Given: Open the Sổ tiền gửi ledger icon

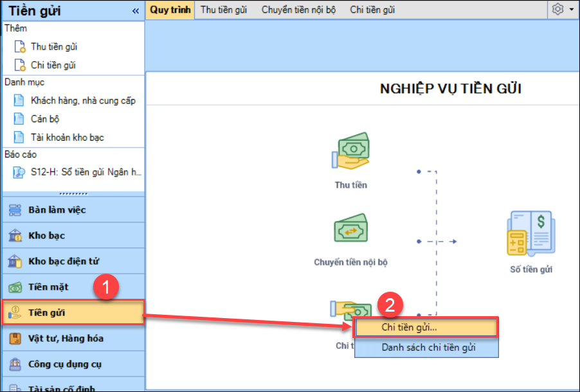Looking at the screenshot, I should click(530, 235).
